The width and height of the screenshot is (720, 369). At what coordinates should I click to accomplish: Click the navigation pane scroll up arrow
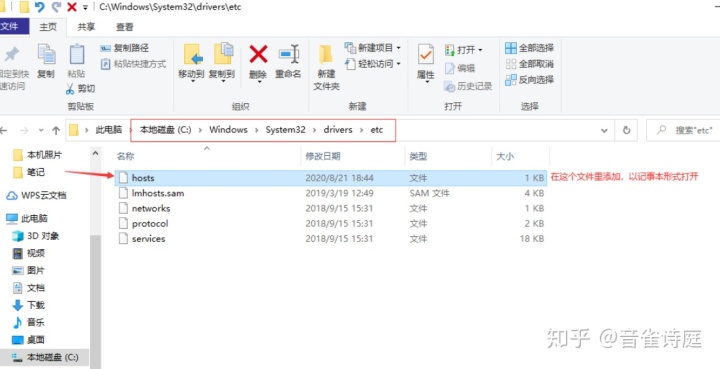click(96, 153)
